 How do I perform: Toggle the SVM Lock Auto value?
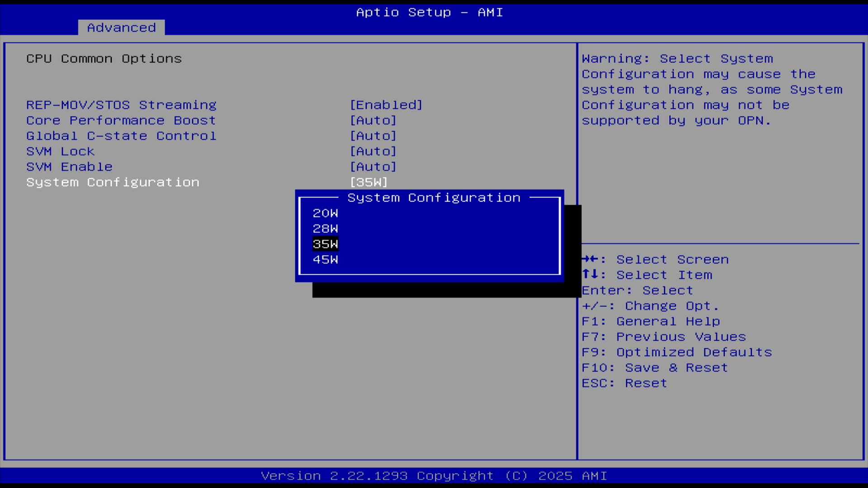pyautogui.click(x=373, y=151)
